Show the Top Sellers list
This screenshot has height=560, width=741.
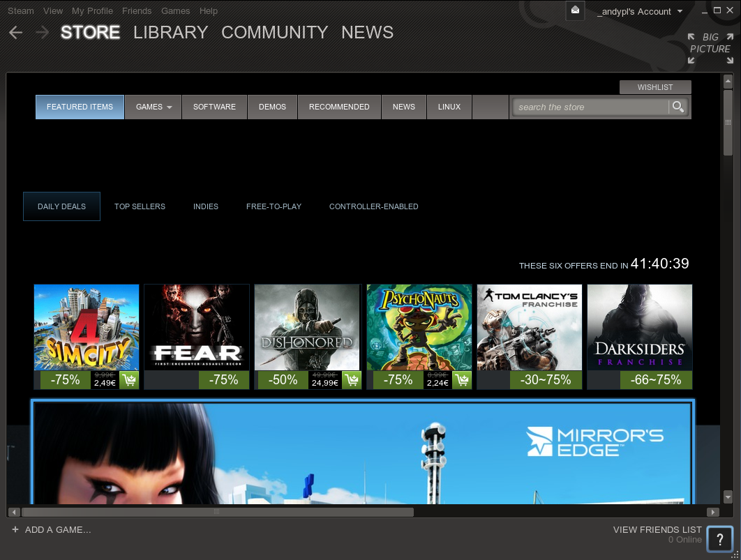coord(140,206)
